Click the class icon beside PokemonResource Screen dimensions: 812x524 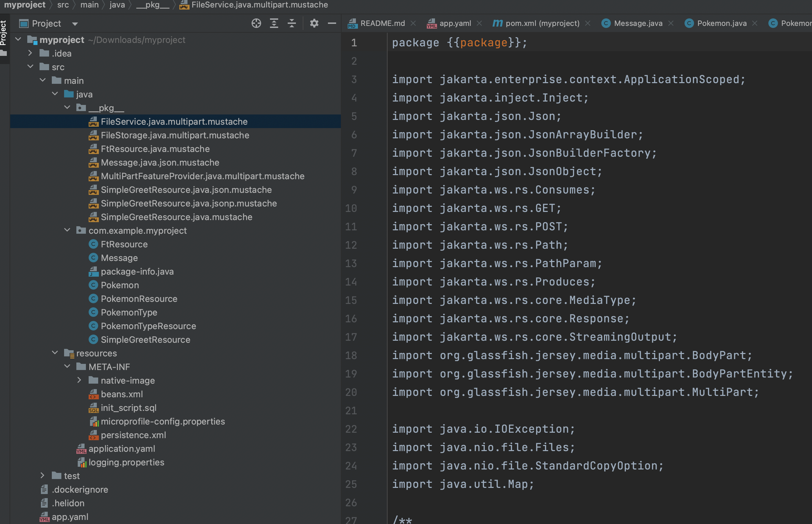pyautogui.click(x=94, y=298)
